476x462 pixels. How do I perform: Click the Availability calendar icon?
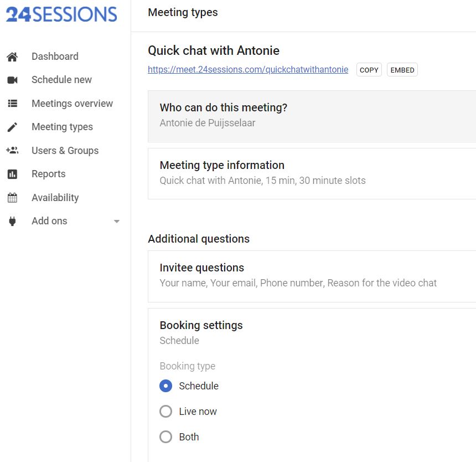point(12,198)
